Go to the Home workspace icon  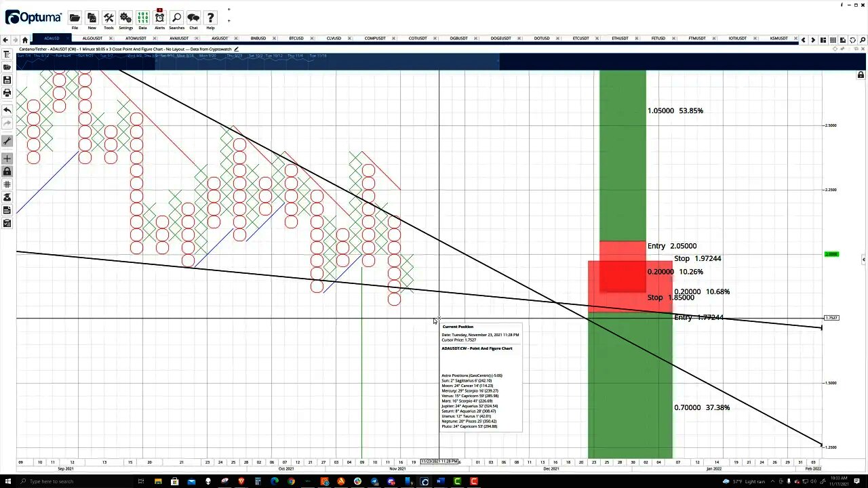(25, 39)
